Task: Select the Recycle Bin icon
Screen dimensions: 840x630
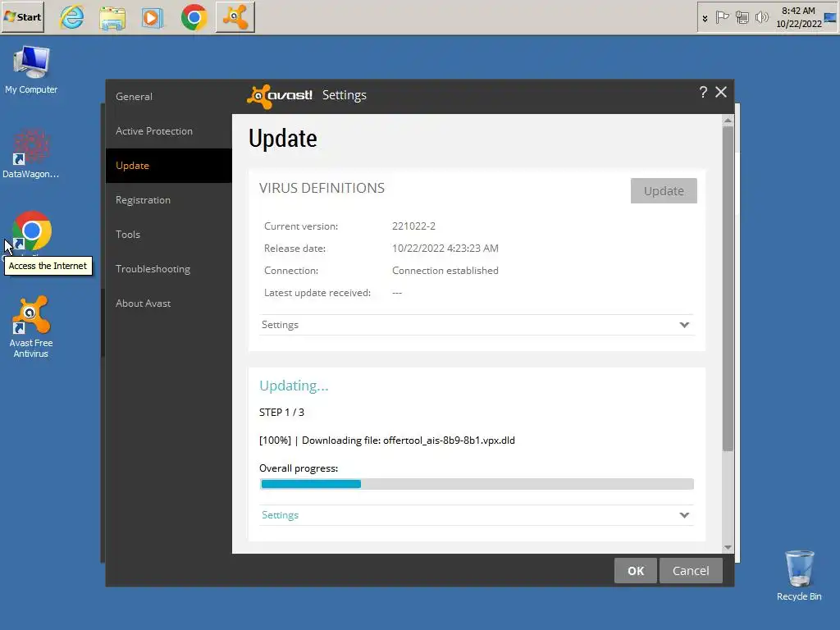Action: click(799, 576)
